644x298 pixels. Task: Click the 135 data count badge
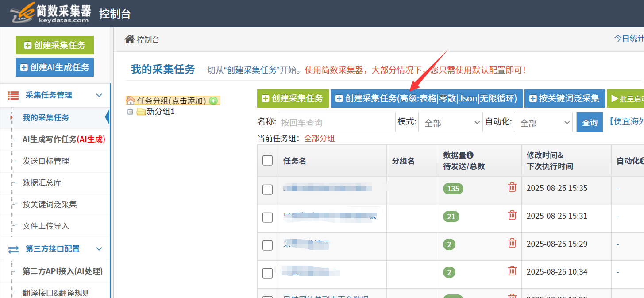point(453,189)
